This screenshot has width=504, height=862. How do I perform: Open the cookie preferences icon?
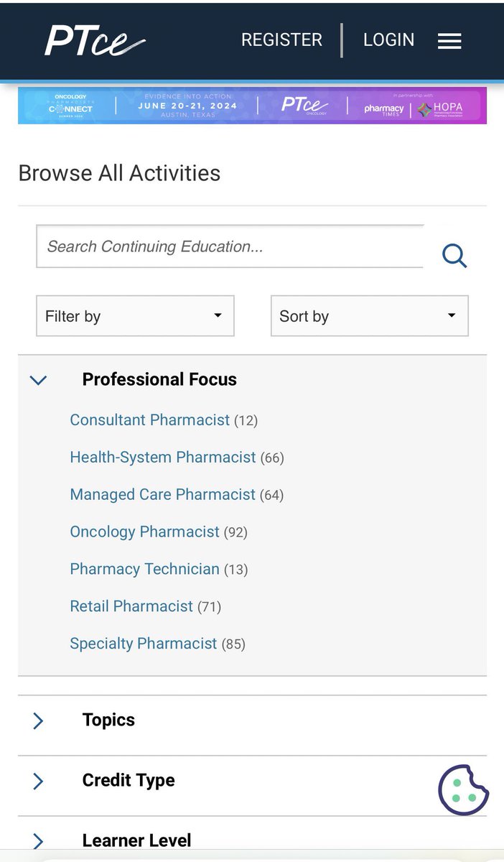463,790
